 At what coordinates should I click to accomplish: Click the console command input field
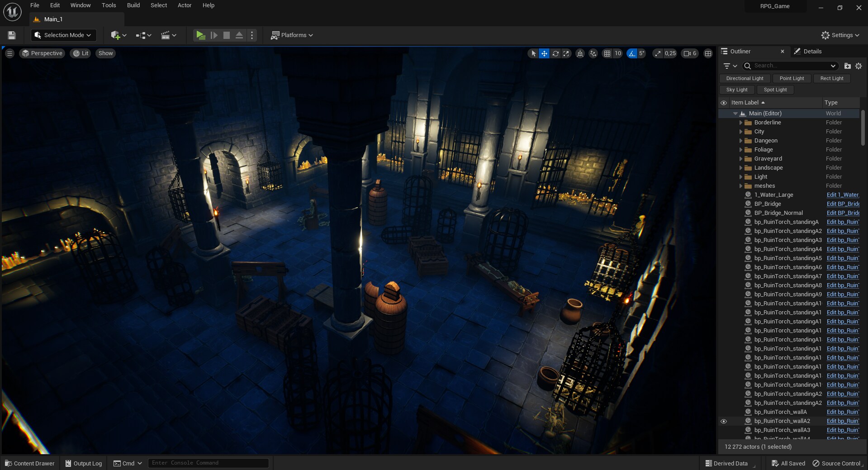(x=208, y=463)
